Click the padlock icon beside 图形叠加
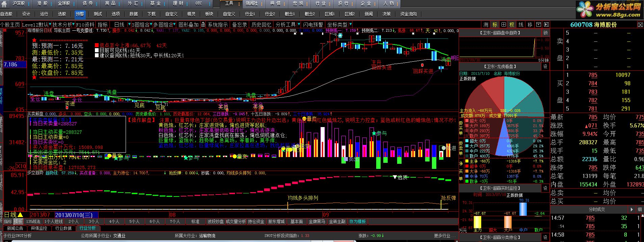This screenshot has width=644, height=242. pos(203,25)
